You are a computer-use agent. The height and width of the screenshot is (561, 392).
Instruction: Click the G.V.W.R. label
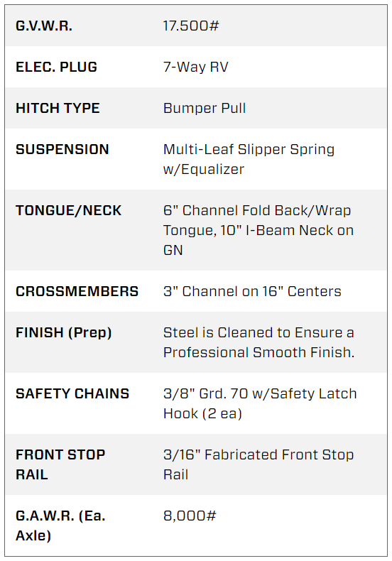point(44,26)
